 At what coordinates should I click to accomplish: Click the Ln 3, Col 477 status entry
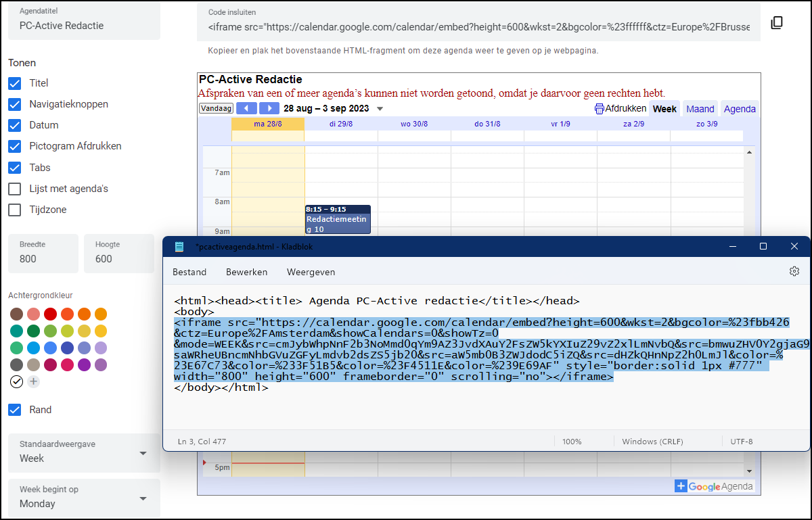pyautogui.click(x=202, y=442)
